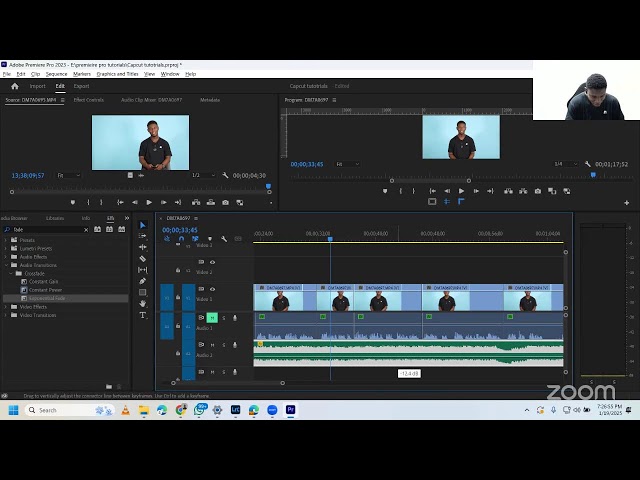Select the Type tool
The image size is (640, 480).
coord(142,315)
